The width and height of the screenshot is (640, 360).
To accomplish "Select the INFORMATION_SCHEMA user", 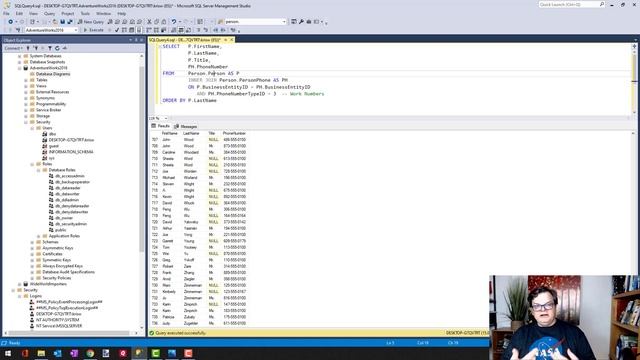I will pos(71,152).
